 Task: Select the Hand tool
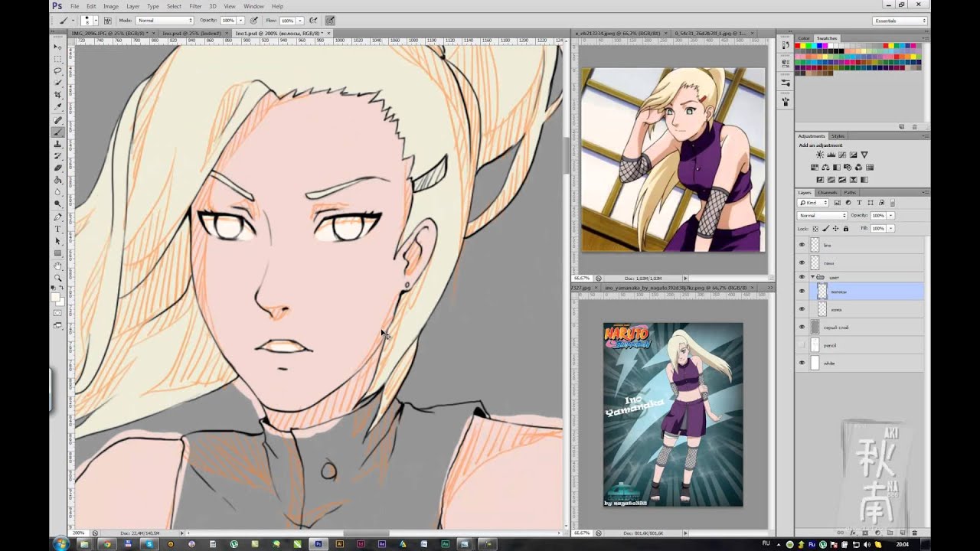pyautogui.click(x=58, y=265)
